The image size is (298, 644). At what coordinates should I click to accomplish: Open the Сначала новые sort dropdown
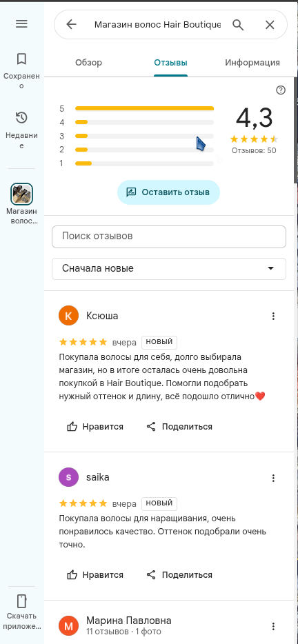(168, 269)
